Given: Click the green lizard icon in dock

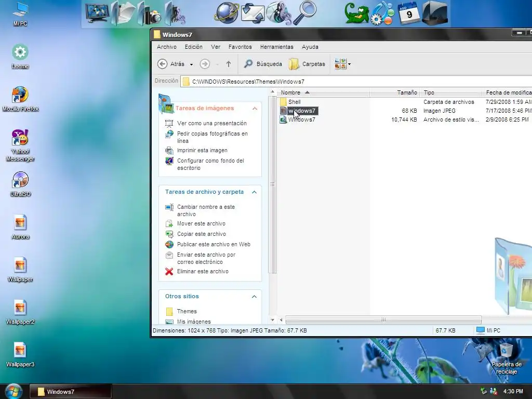Looking at the screenshot, I should click(x=356, y=14).
